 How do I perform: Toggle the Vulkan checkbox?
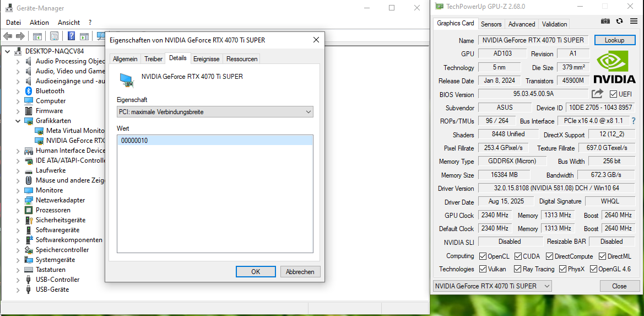pyautogui.click(x=483, y=269)
